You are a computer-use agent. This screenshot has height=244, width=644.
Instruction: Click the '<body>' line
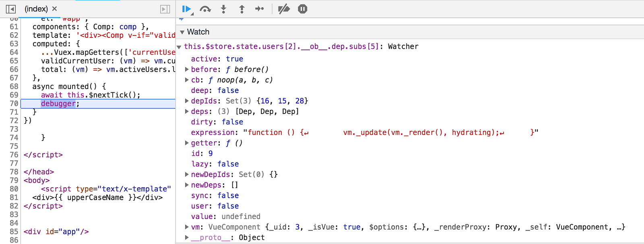tap(37, 180)
